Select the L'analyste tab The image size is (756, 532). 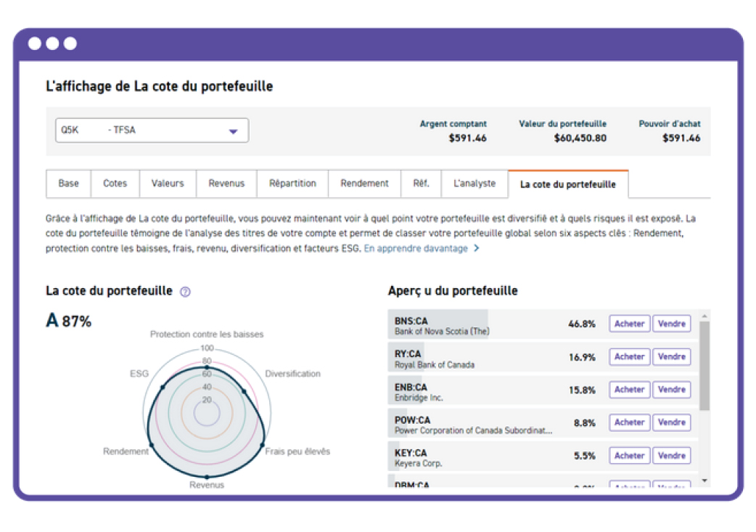tap(474, 184)
